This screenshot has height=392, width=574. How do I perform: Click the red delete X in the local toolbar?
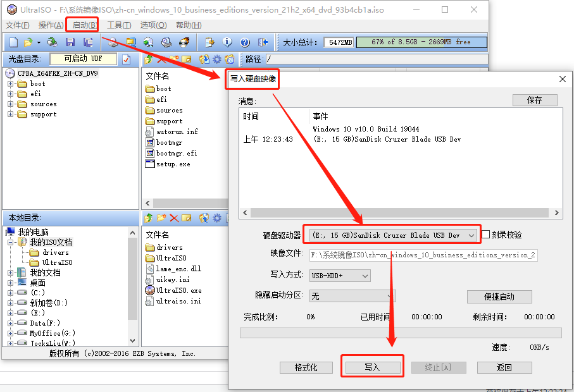(174, 218)
